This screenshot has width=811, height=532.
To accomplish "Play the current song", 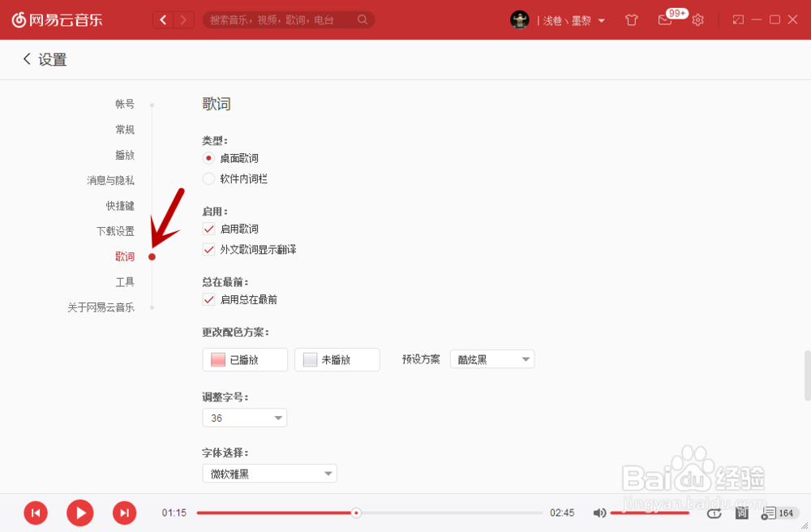I will [x=79, y=513].
